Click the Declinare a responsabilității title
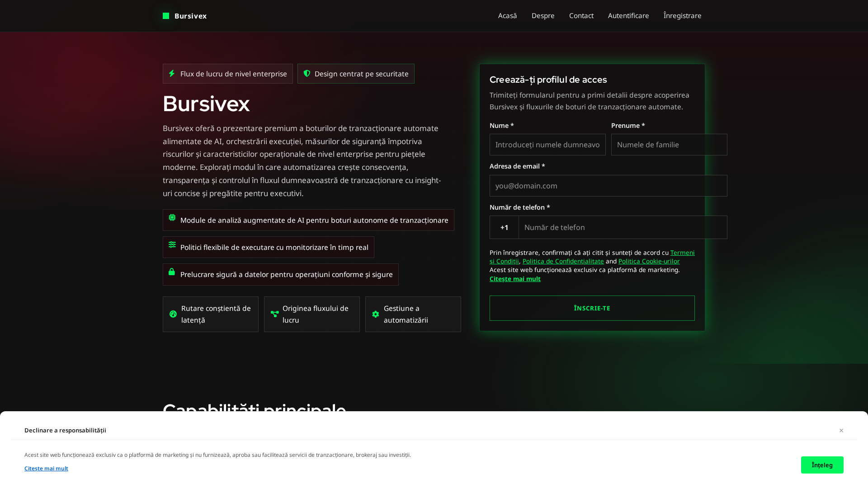The width and height of the screenshot is (868, 488). click(x=65, y=430)
